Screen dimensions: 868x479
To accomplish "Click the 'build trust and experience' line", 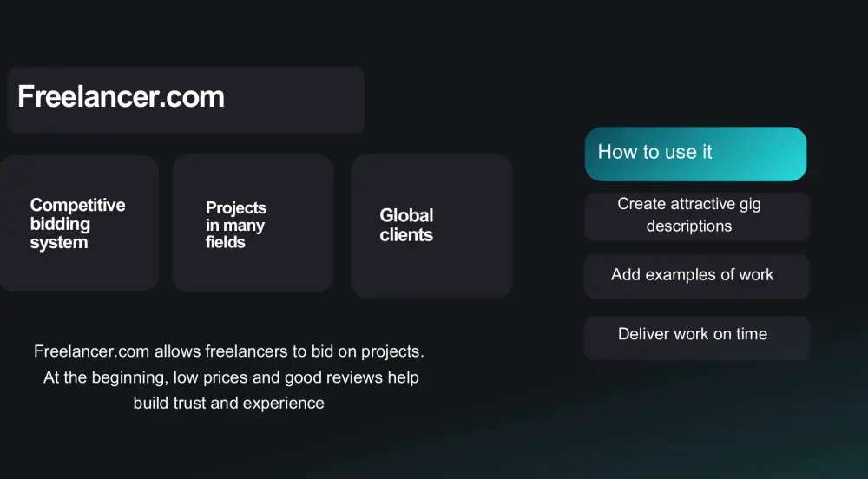I will [x=229, y=403].
